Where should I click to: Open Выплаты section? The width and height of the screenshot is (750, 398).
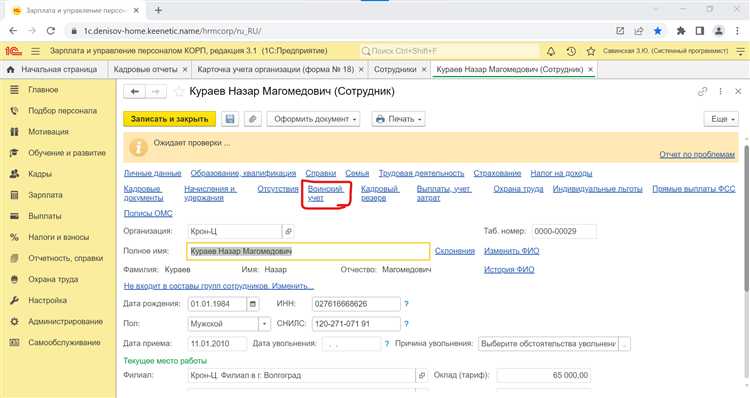[44, 216]
